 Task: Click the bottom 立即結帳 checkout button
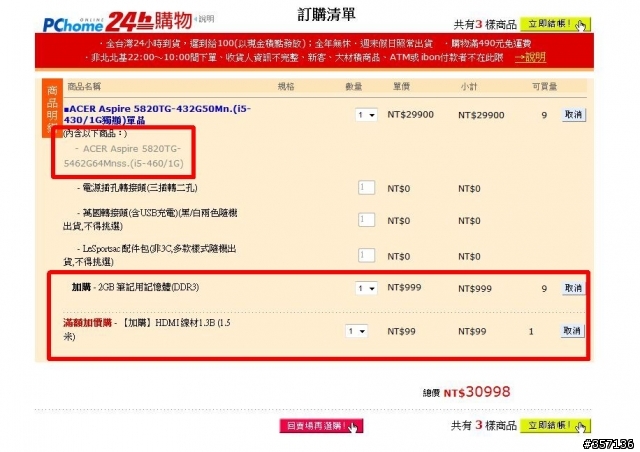pyautogui.click(x=555, y=425)
